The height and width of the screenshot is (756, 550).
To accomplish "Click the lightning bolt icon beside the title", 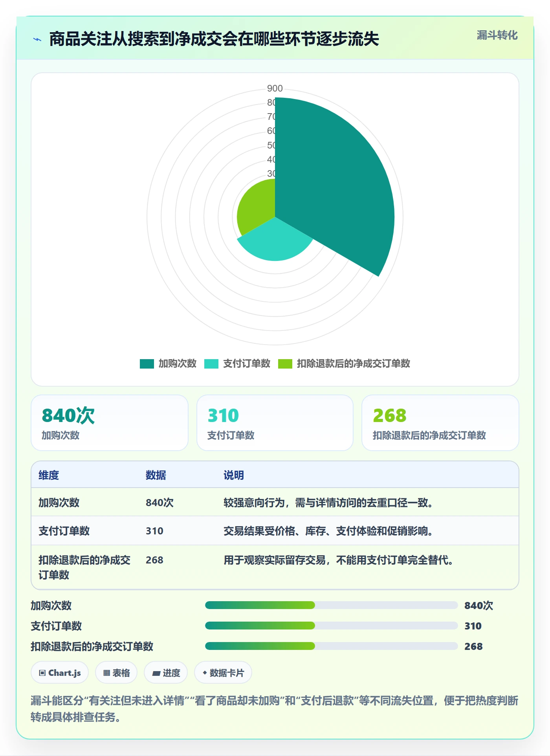I will click(37, 39).
